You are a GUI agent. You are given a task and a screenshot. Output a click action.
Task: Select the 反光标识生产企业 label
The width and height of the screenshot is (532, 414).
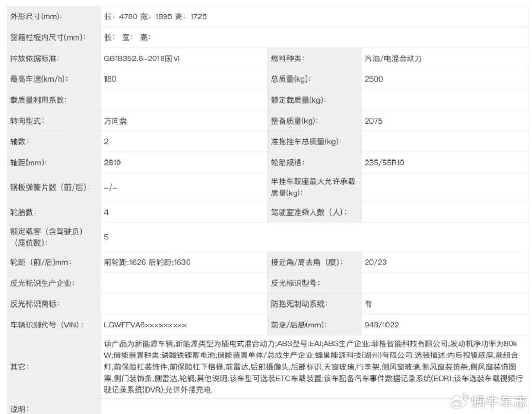[43, 283]
